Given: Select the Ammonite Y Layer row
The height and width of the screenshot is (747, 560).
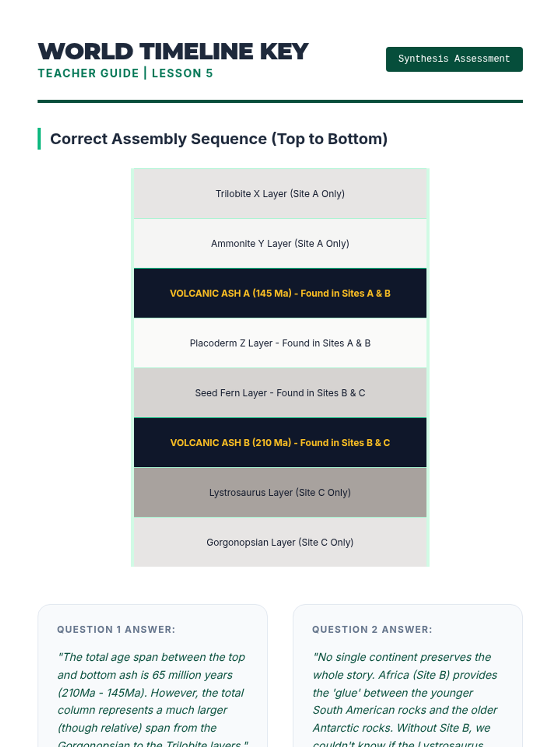Looking at the screenshot, I should (280, 243).
